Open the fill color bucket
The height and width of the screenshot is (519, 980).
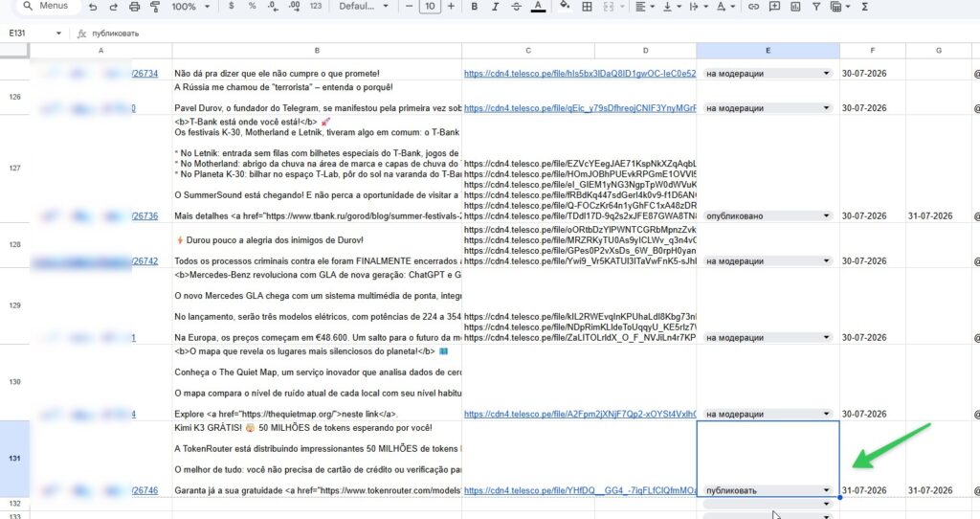pyautogui.click(x=565, y=7)
